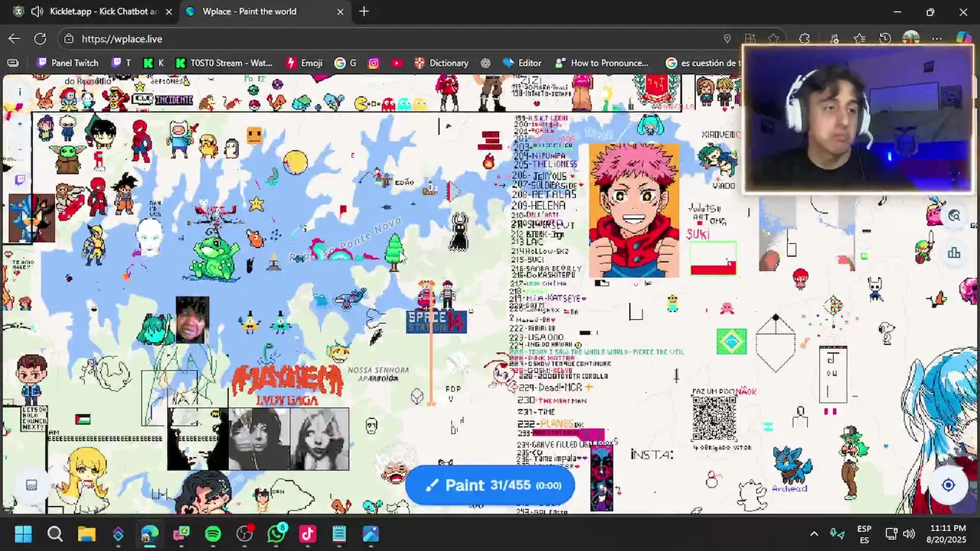Open the TOSTO Stream bookmark
This screenshot has height=551, width=980.
point(224,63)
